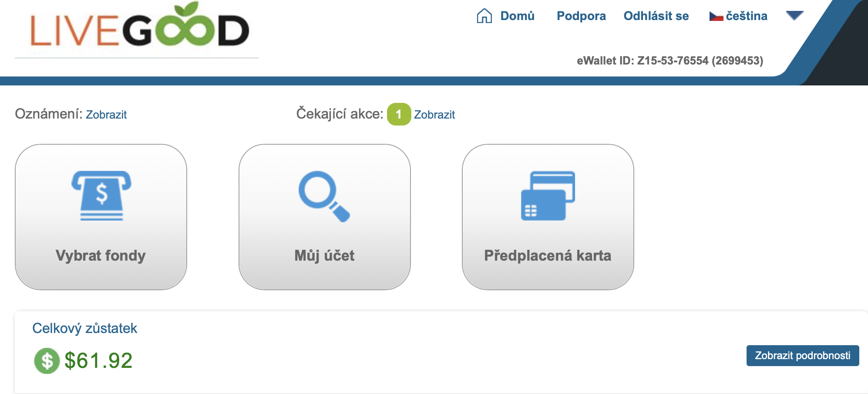Click the cash withdrawal ATM icon
868x394 pixels.
click(x=101, y=195)
